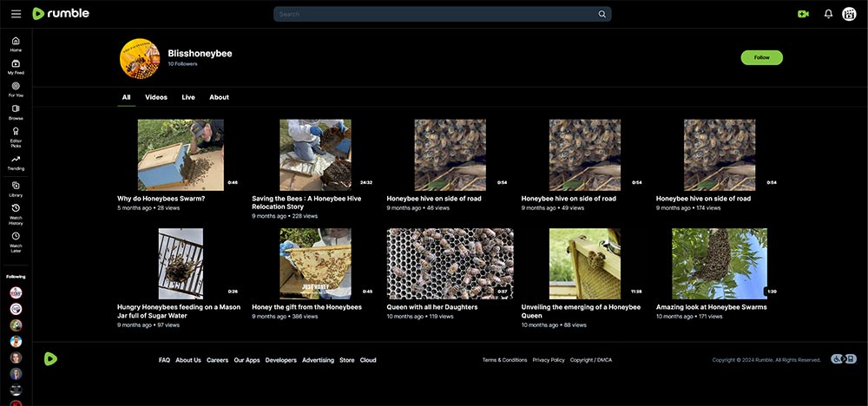
Task: Open Queen with all her Daughters thumbnail
Action: click(x=450, y=264)
